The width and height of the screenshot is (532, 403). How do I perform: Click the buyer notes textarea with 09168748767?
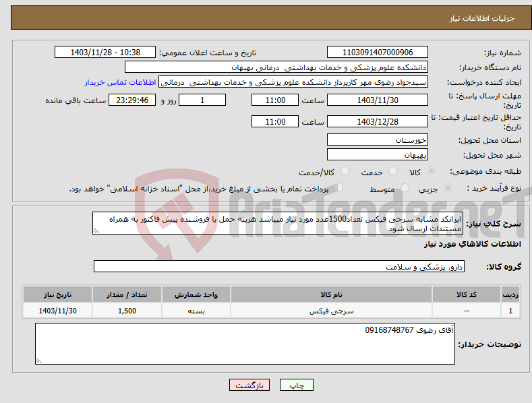[245, 344]
